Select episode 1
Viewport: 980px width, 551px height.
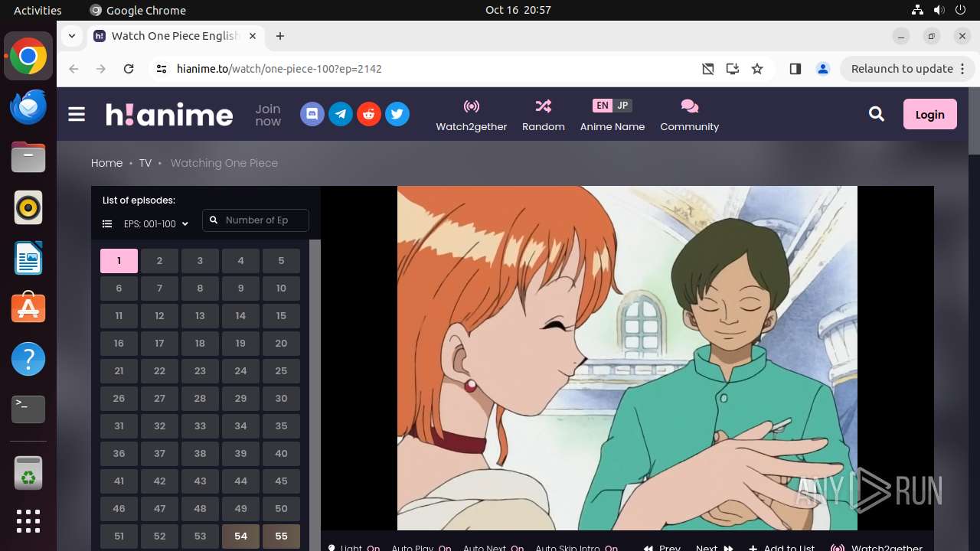click(119, 261)
